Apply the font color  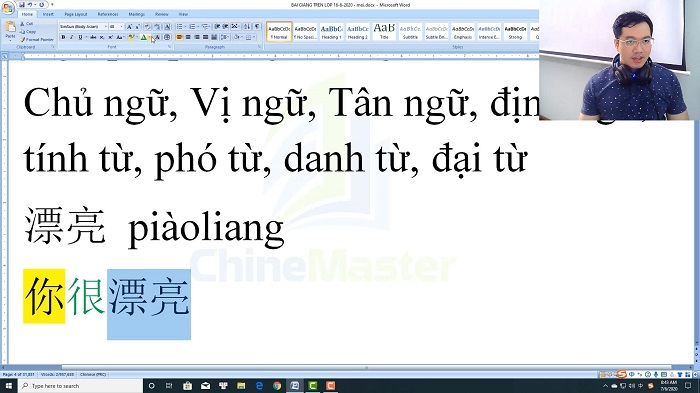(144, 38)
